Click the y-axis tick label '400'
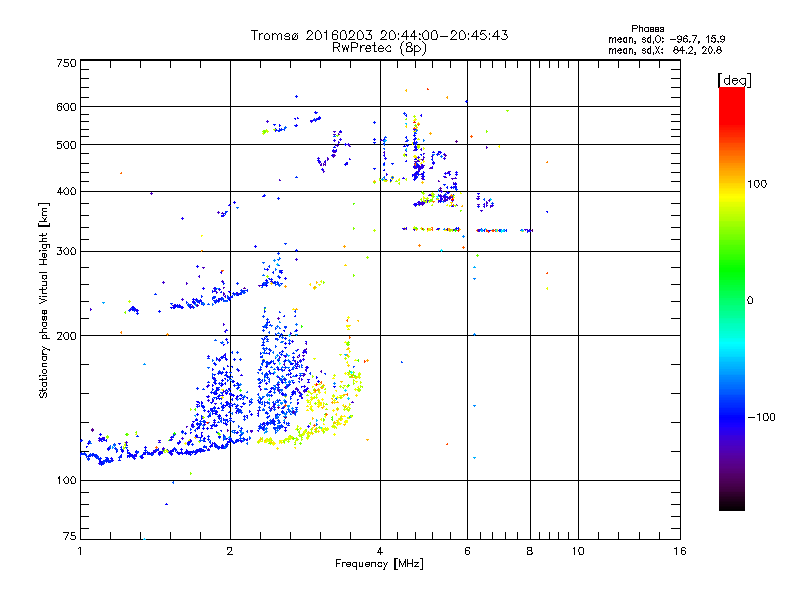This screenshot has height=600, width=800. tap(67, 192)
